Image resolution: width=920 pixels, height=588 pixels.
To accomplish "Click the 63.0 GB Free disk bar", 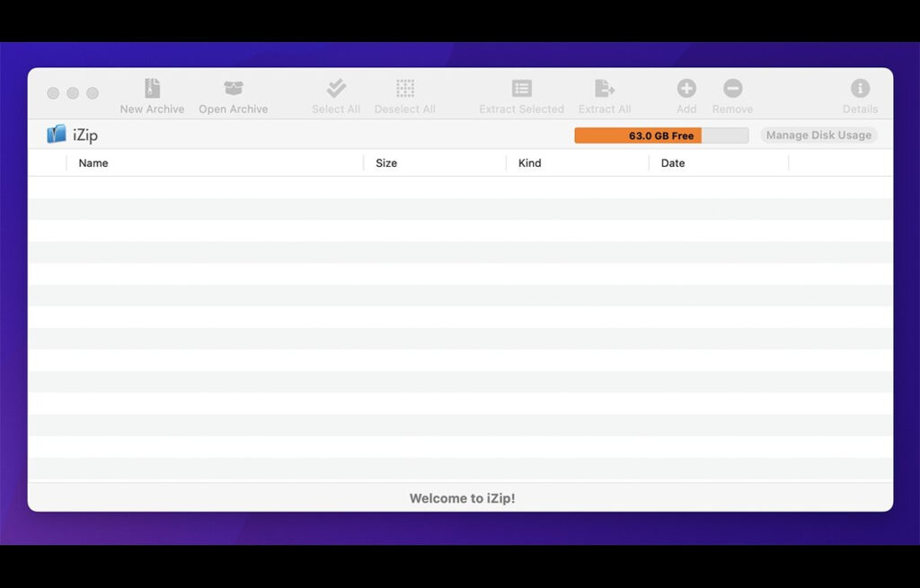I will pyautogui.click(x=661, y=136).
